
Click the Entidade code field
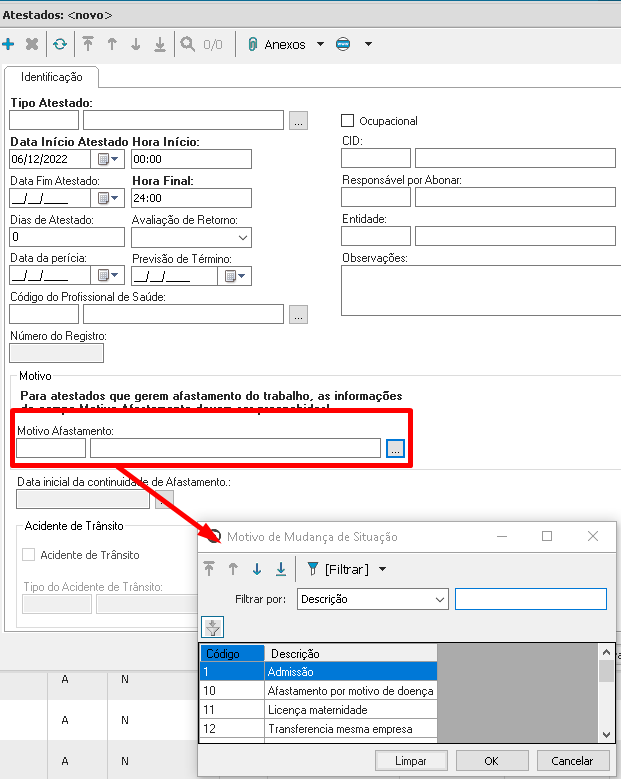376,236
